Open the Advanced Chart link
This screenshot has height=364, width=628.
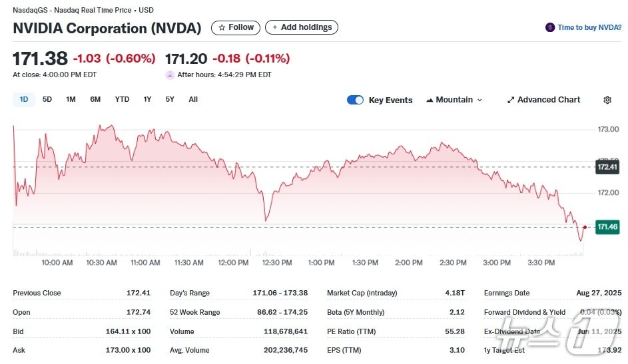pyautogui.click(x=549, y=100)
